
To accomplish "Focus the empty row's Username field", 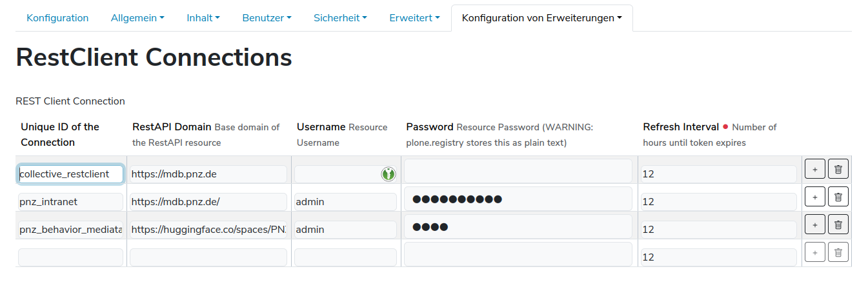I will pos(345,257).
